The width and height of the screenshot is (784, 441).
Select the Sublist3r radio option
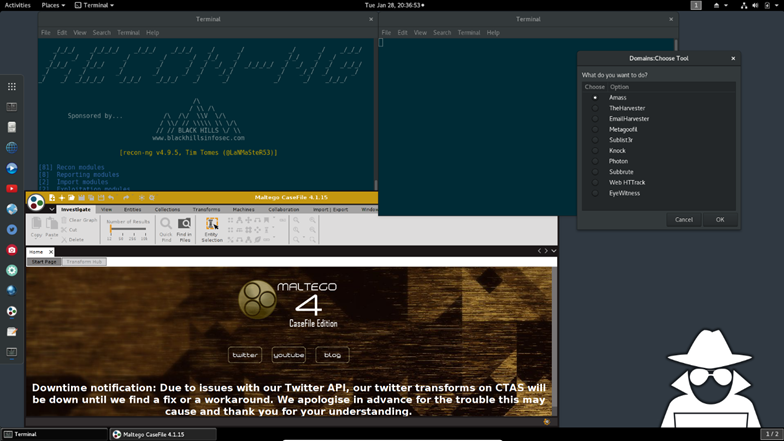pos(595,140)
